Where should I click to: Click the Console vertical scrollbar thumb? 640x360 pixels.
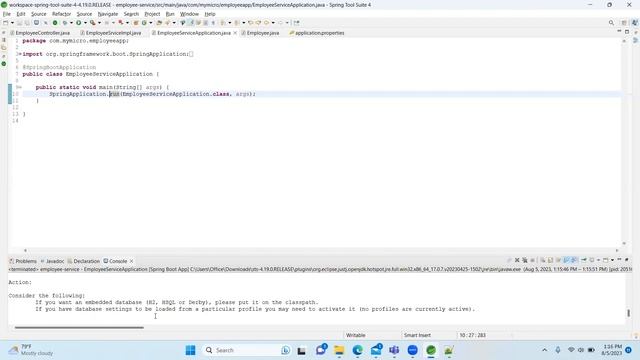click(x=629, y=313)
